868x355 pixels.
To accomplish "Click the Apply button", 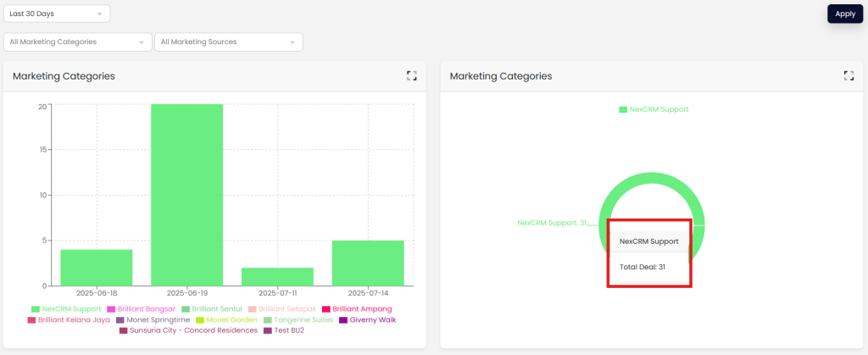I will tap(844, 14).
